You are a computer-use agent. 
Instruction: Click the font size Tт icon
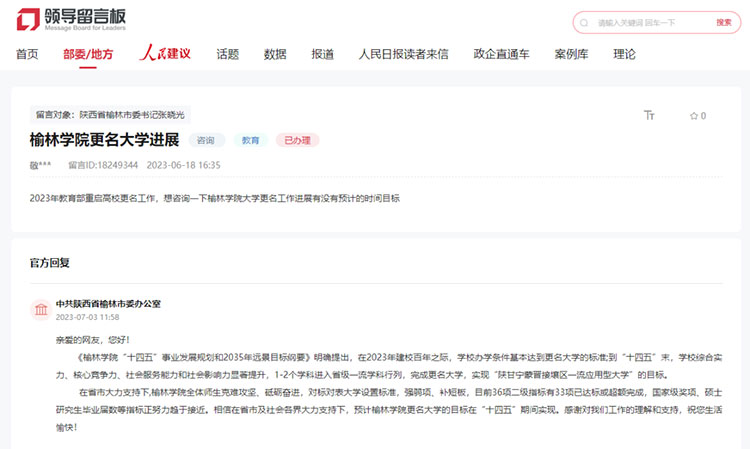pyautogui.click(x=649, y=115)
